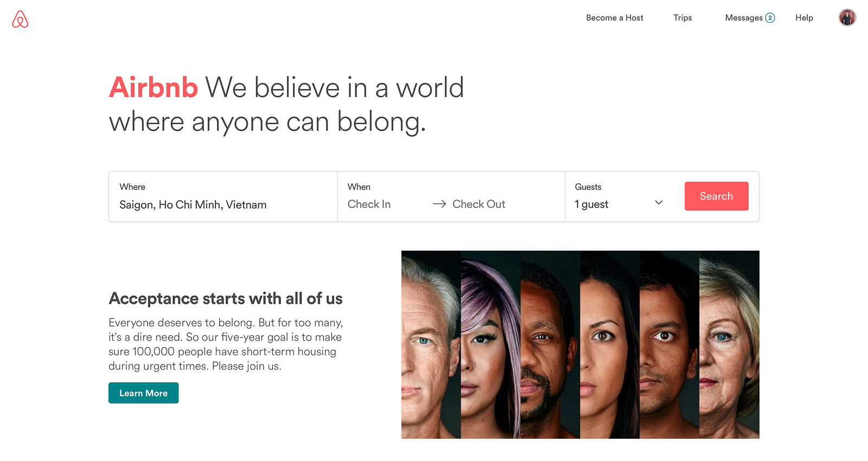
Task: Click the faces collage image
Action: pos(580,344)
